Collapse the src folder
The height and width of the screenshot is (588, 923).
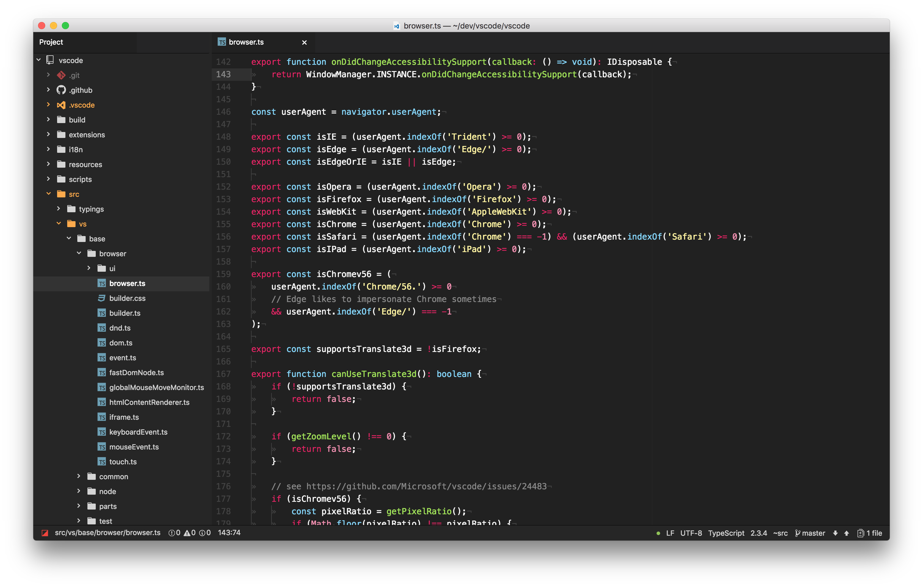[48, 194]
